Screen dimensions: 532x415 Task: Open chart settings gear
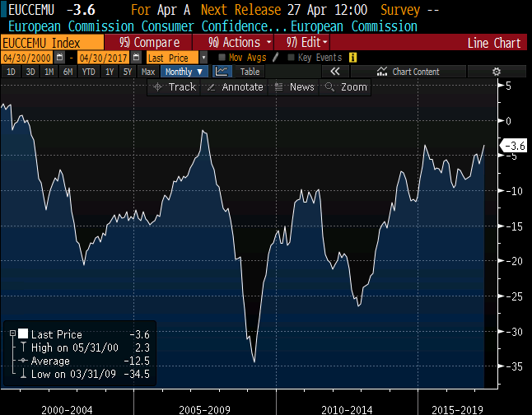(497, 72)
